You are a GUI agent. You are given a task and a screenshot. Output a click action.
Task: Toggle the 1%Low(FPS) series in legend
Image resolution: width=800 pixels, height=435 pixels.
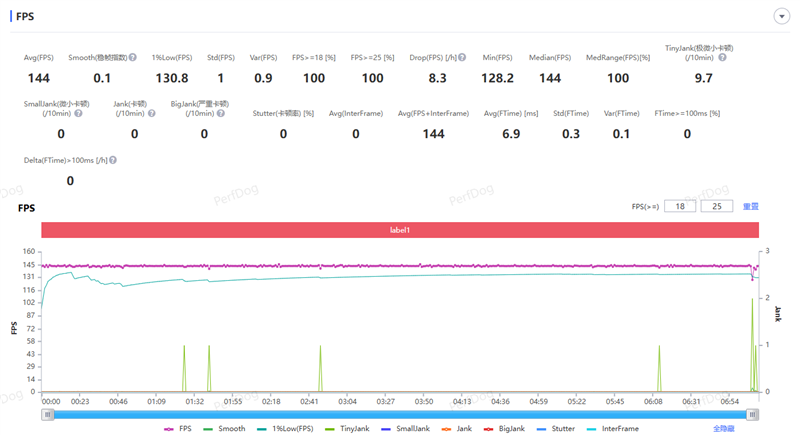pyautogui.click(x=282, y=428)
